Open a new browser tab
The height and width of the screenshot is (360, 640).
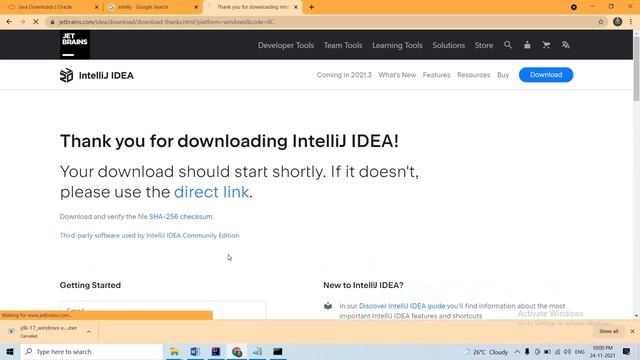[311, 7]
